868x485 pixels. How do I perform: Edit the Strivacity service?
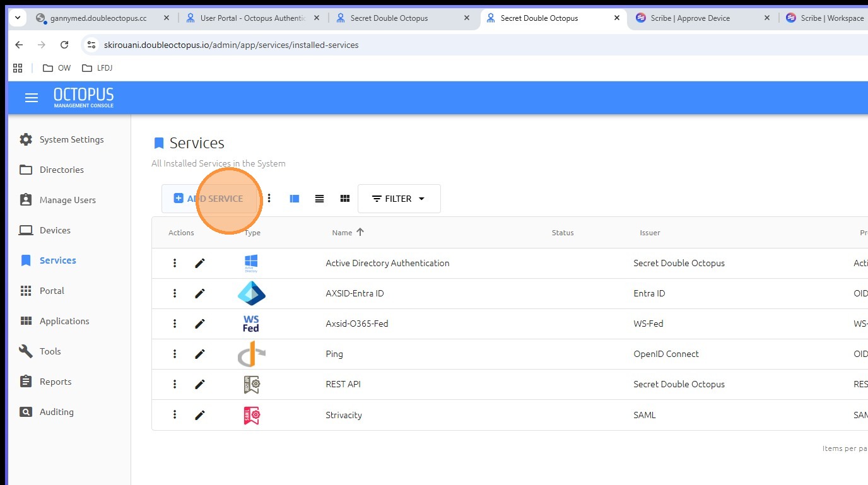click(x=200, y=415)
